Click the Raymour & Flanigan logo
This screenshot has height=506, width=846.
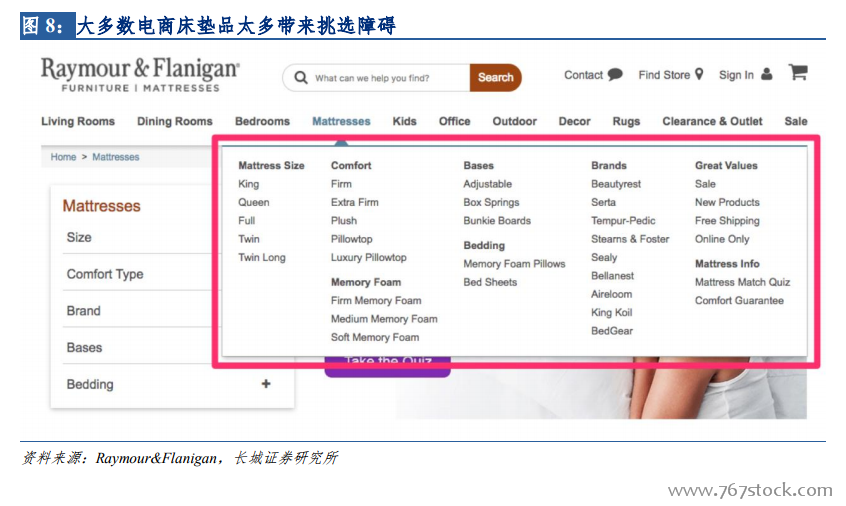(140, 75)
